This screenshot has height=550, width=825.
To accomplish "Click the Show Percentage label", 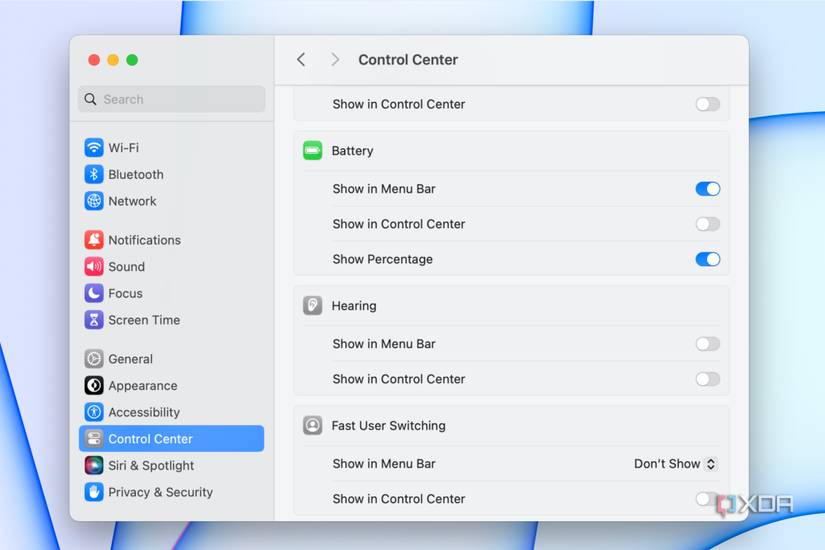I will point(383,259).
